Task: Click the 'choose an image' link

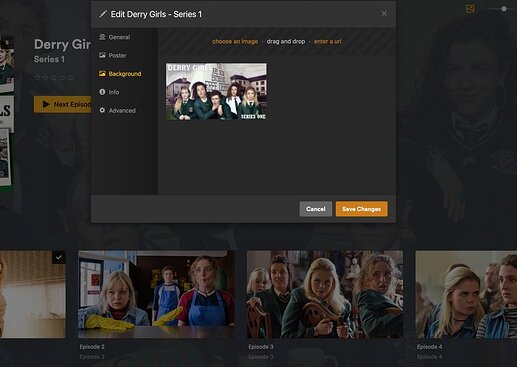Action: pos(235,41)
